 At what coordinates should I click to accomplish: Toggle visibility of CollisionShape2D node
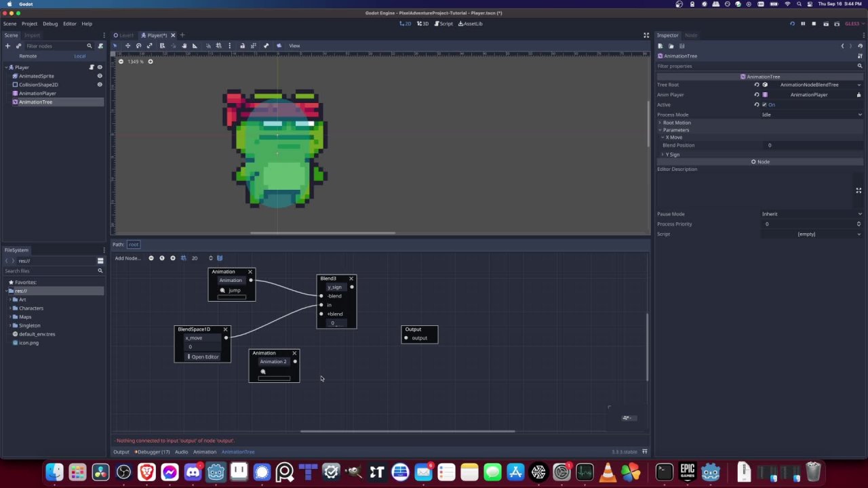(100, 85)
